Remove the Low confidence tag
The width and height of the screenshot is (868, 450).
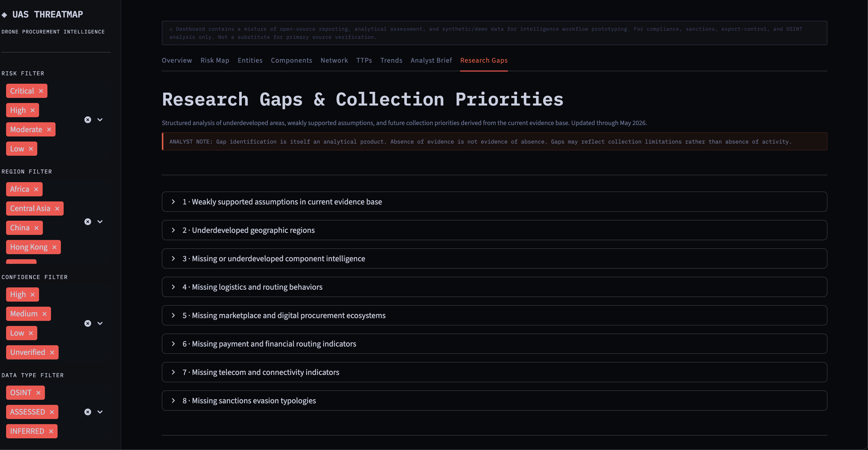tap(31, 333)
